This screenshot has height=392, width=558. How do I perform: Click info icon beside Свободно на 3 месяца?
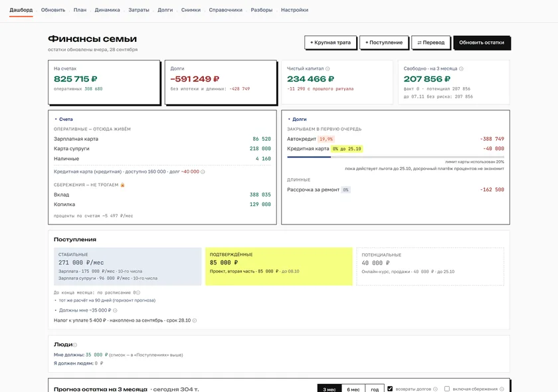(x=461, y=68)
